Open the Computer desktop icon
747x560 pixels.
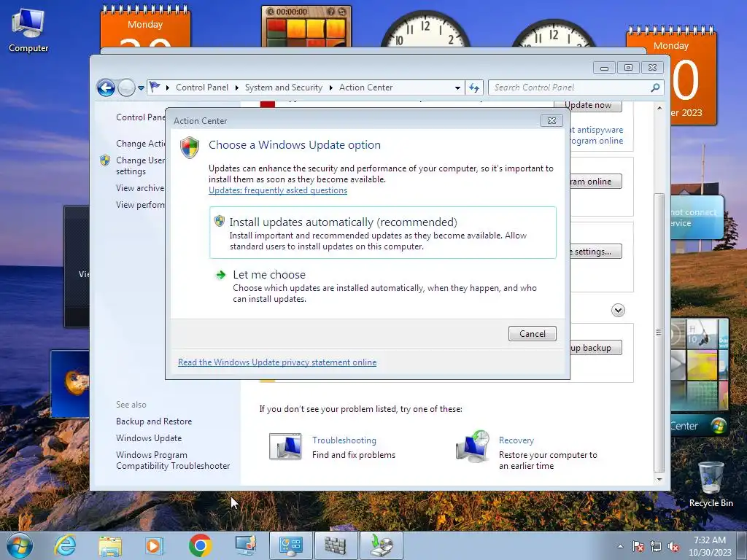point(28,30)
